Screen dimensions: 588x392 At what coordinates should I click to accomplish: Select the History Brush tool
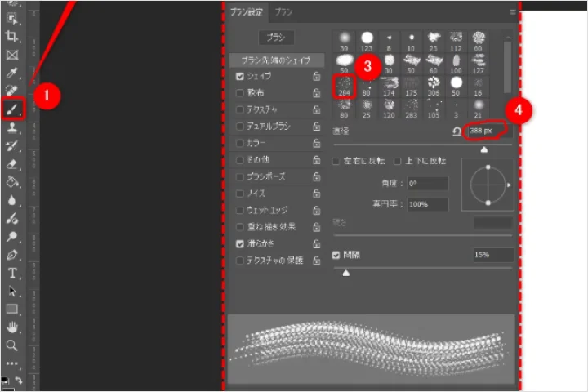pos(12,146)
